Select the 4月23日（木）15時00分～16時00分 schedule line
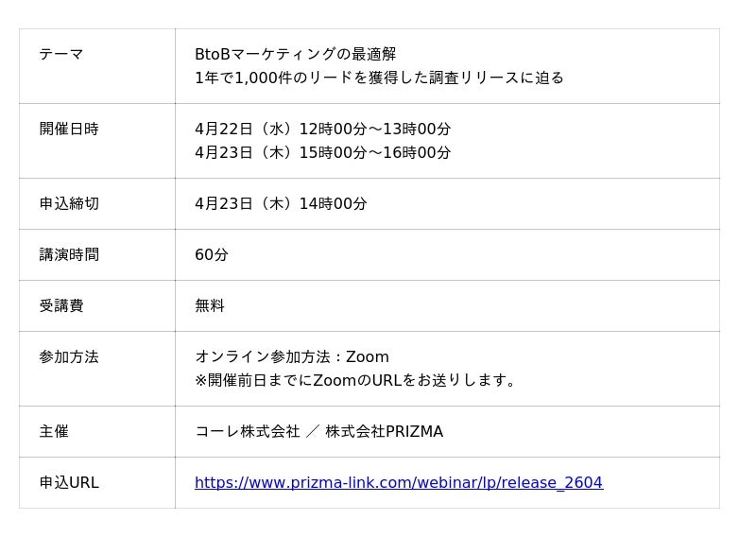The image size is (756, 537). [x=322, y=152]
